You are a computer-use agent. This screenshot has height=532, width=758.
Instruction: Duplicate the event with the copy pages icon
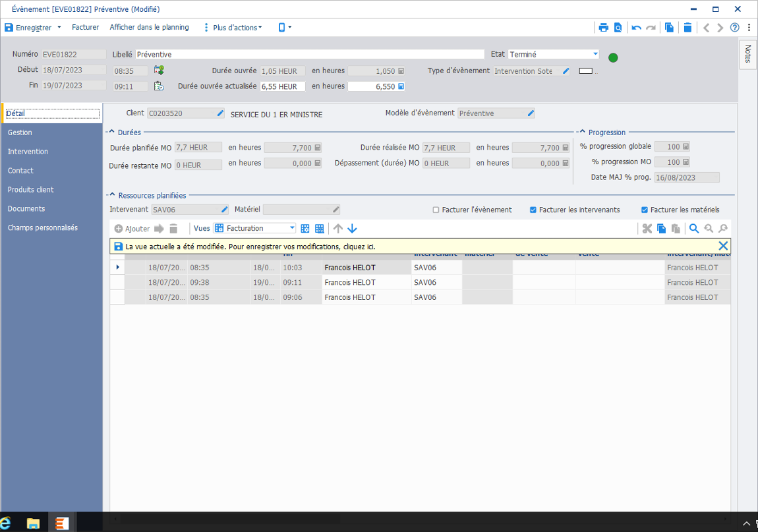coord(669,28)
